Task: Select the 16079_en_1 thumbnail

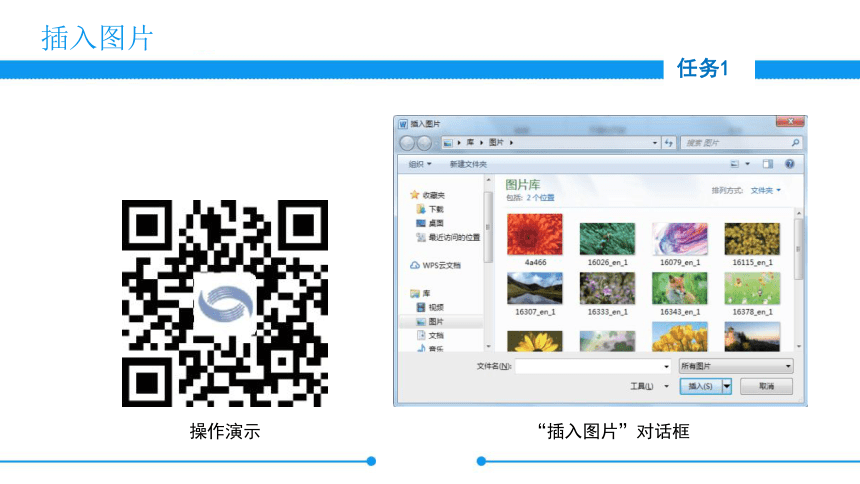Action: pyautogui.click(x=680, y=239)
